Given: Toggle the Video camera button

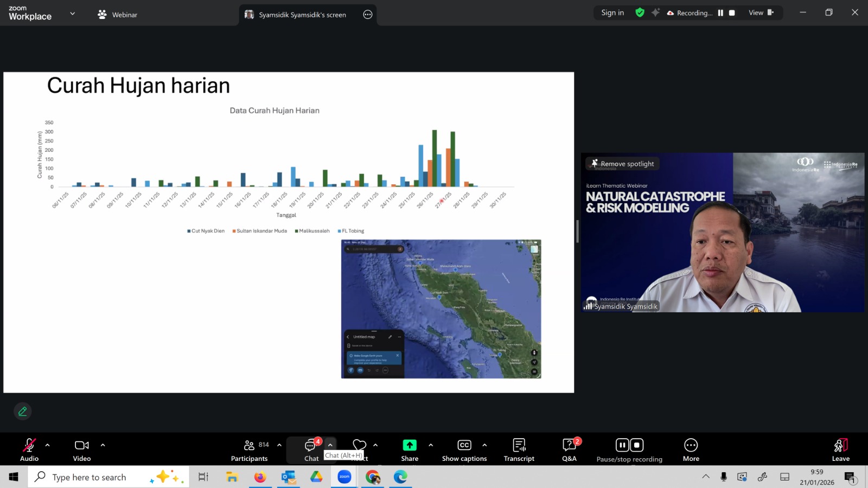Looking at the screenshot, I should click(x=82, y=446).
